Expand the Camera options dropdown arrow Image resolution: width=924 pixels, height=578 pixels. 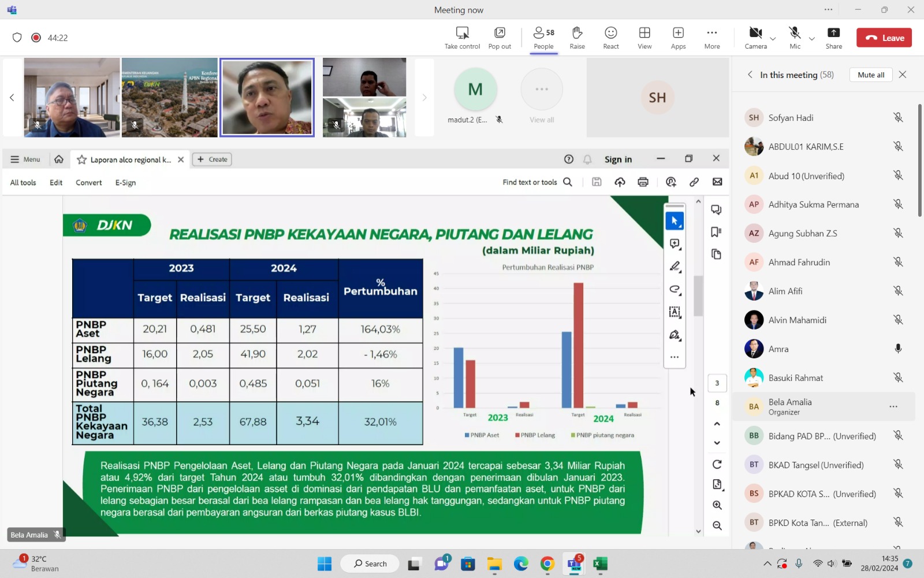click(773, 39)
